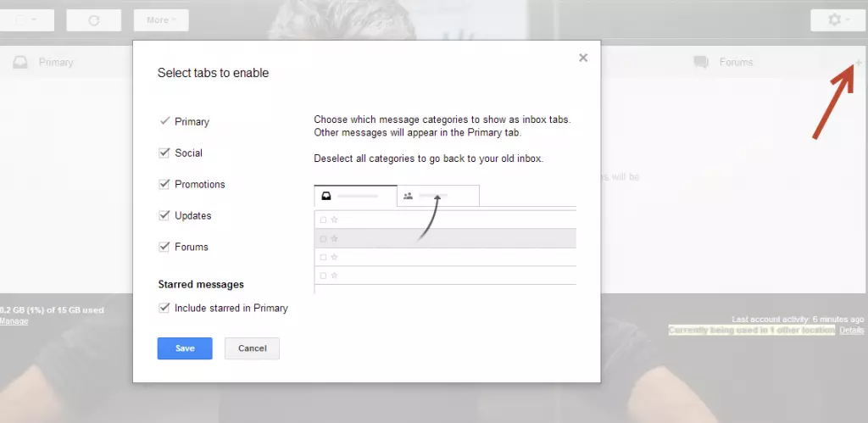The image size is (868, 423).
Task: Click 'Currently being used in 1 other location'
Action: tap(751, 331)
